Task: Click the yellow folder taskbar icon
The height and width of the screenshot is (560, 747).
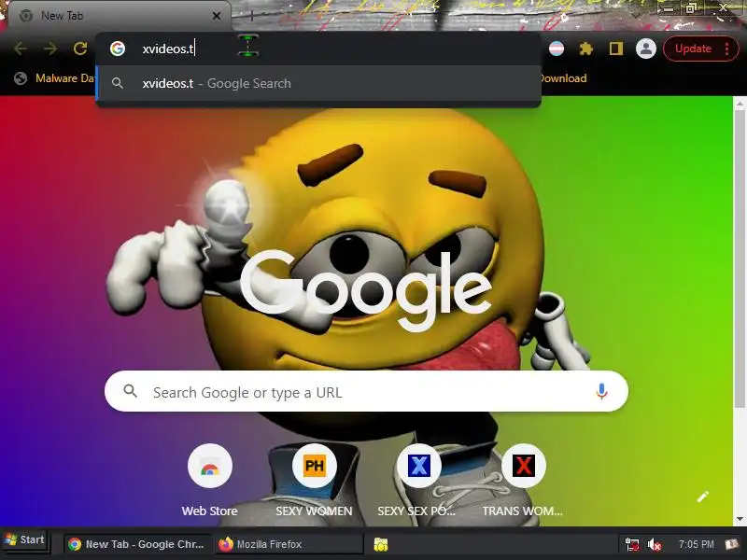Action: click(381, 545)
